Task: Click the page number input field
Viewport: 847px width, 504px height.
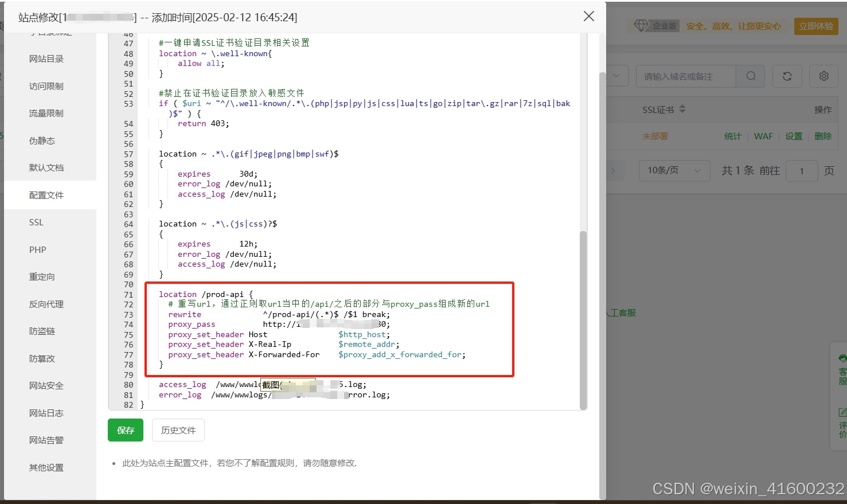Action: click(x=802, y=170)
